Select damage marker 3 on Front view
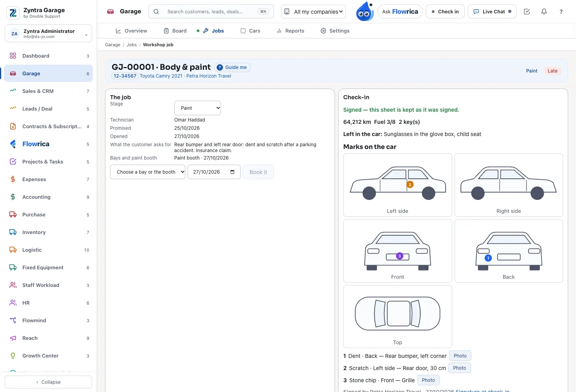Screen dimensions: 576x392 click(400, 256)
